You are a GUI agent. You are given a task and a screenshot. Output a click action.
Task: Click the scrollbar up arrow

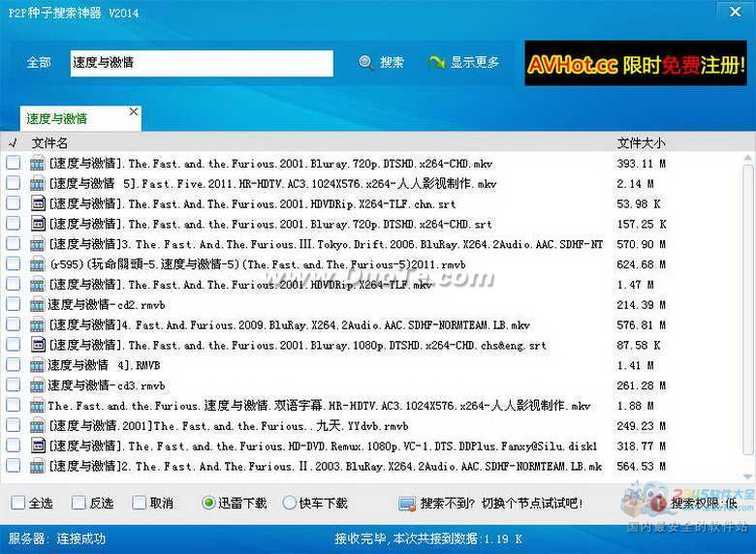(x=747, y=158)
